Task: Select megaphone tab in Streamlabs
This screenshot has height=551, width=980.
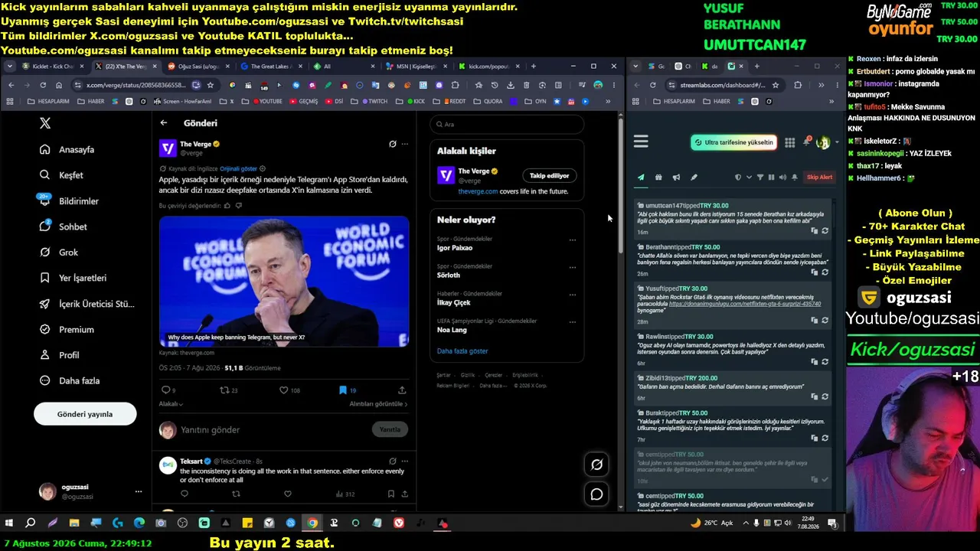Action: pyautogui.click(x=676, y=178)
